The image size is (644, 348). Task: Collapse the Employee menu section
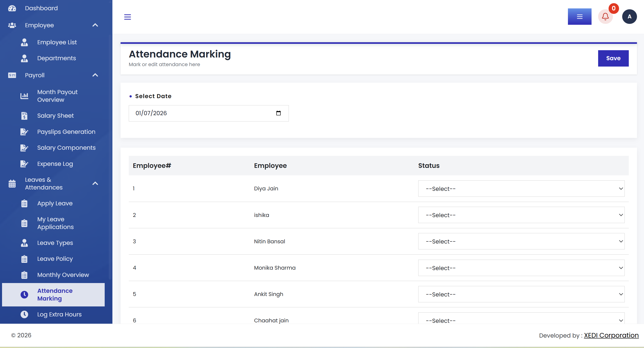pos(95,25)
